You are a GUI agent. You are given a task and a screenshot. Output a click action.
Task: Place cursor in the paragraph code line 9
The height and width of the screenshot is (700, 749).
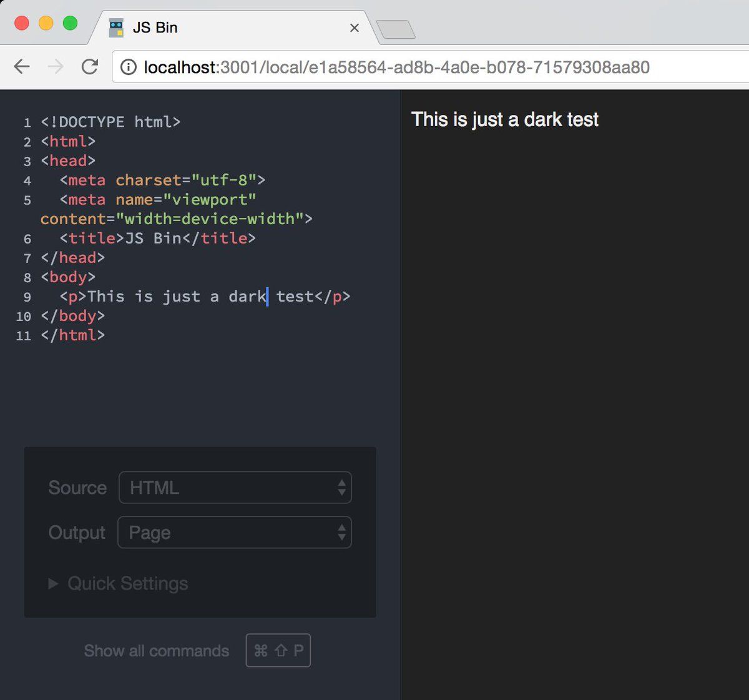click(205, 297)
